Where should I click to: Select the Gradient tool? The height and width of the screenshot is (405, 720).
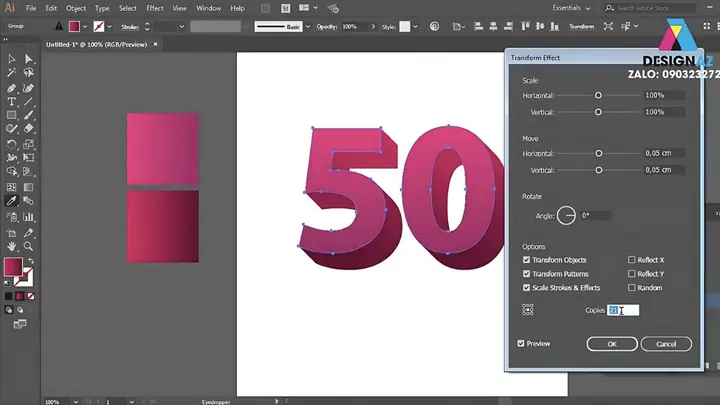(28, 187)
